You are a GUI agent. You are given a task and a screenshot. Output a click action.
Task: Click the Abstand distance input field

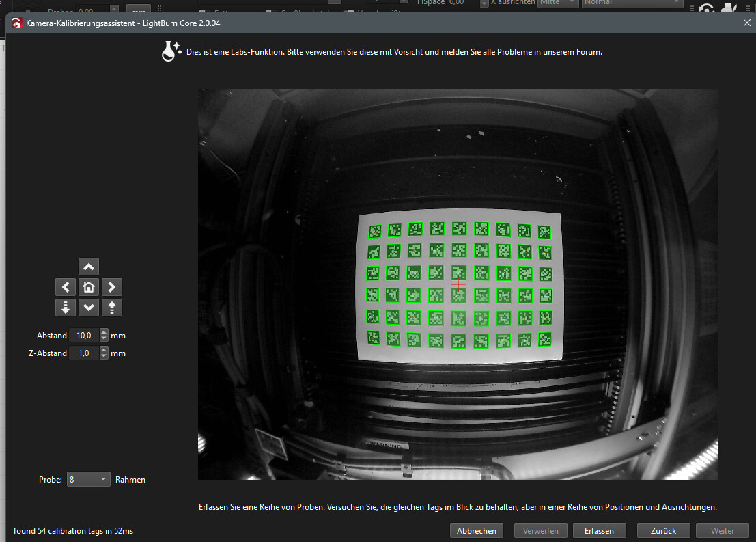point(83,336)
